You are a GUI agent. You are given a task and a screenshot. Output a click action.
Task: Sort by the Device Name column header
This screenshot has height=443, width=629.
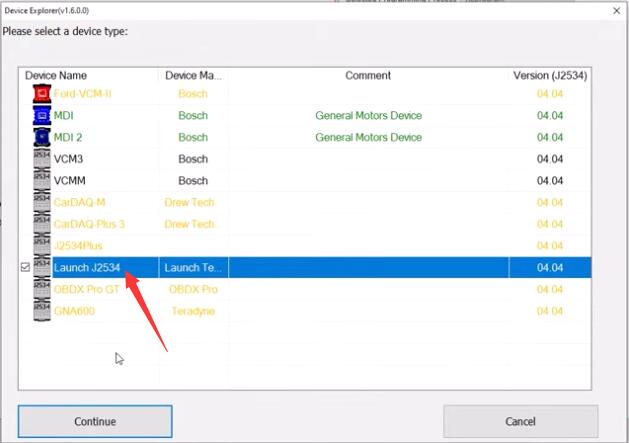56,75
